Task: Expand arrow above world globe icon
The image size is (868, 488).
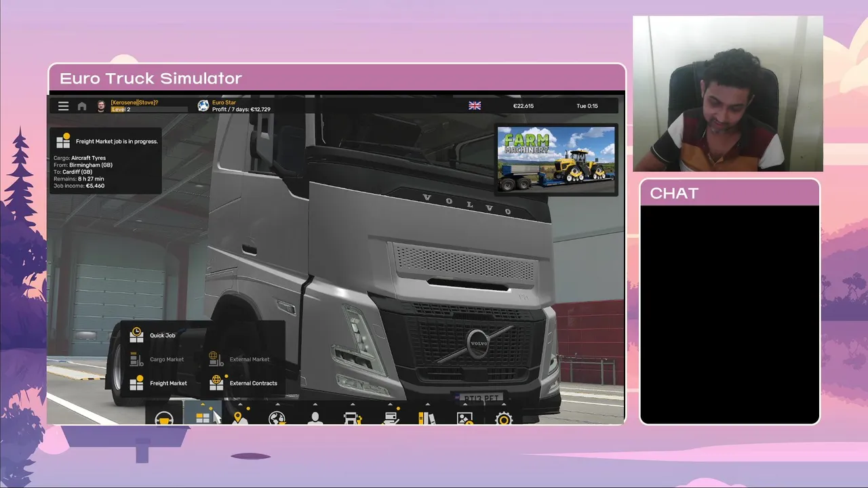Action: tap(277, 405)
